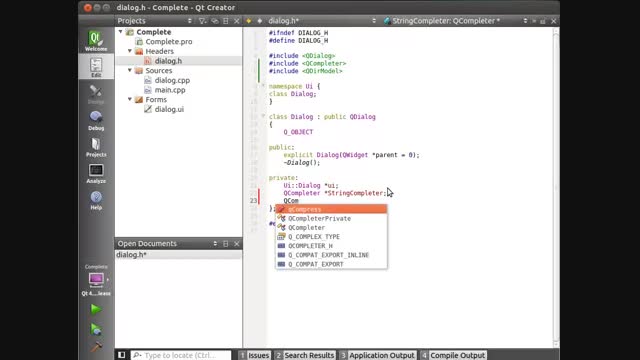Close the Qt Creator window
The height and width of the screenshot is (360, 640).
point(87,7)
